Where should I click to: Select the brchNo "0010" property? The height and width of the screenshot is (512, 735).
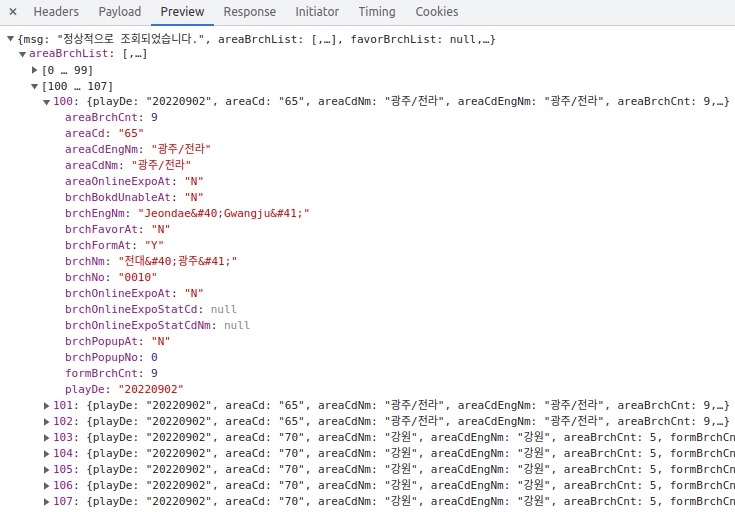111,277
